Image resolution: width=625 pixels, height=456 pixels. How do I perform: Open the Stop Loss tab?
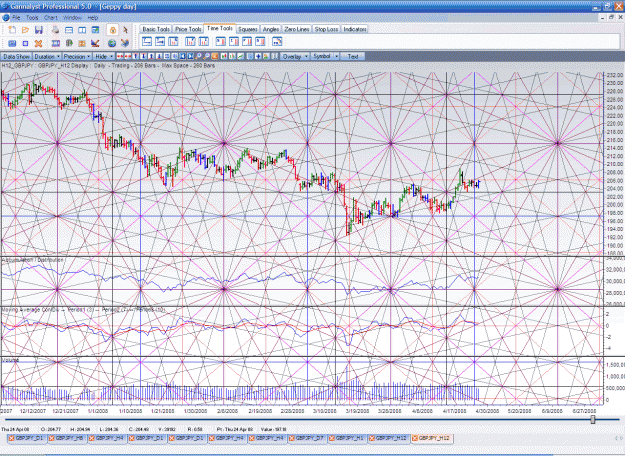point(326,29)
